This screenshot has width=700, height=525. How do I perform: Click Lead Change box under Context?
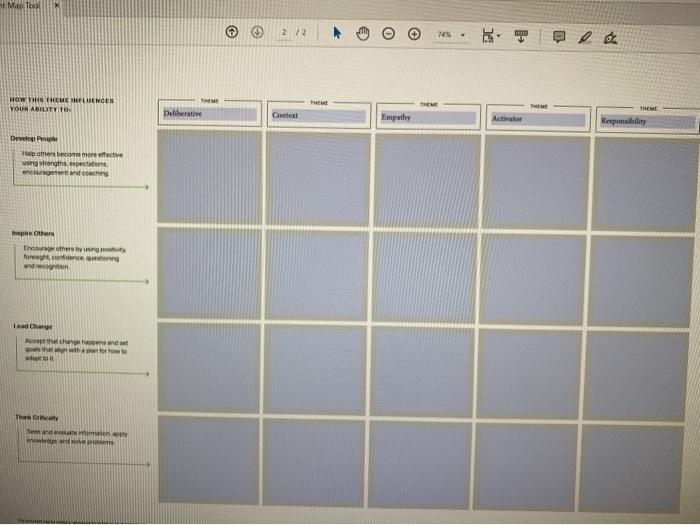(x=315, y=370)
